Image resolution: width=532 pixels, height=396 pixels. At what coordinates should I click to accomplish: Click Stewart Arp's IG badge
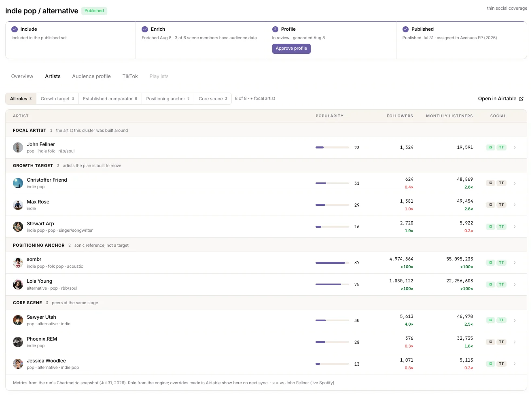coord(490,227)
